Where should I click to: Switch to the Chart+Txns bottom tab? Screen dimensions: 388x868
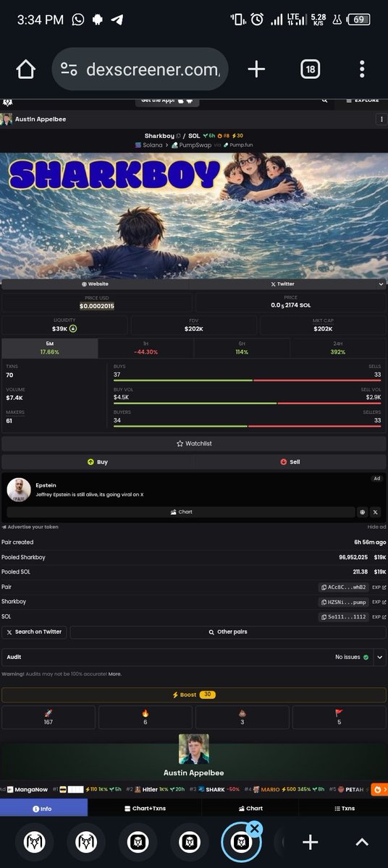click(x=145, y=809)
